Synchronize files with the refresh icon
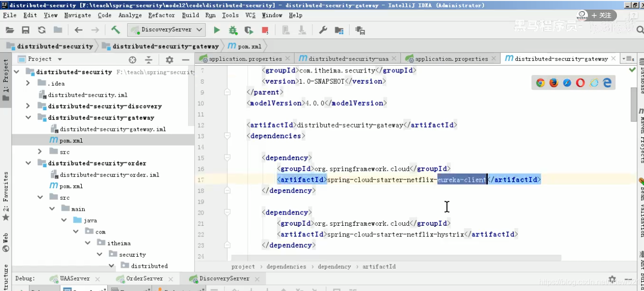Image resolution: width=644 pixels, height=291 pixels. pos(42,29)
